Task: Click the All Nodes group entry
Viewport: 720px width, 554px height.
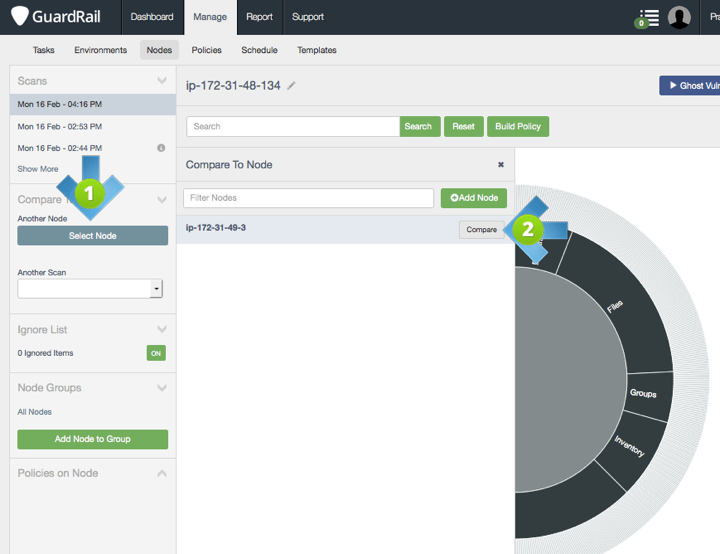Action: pos(34,412)
